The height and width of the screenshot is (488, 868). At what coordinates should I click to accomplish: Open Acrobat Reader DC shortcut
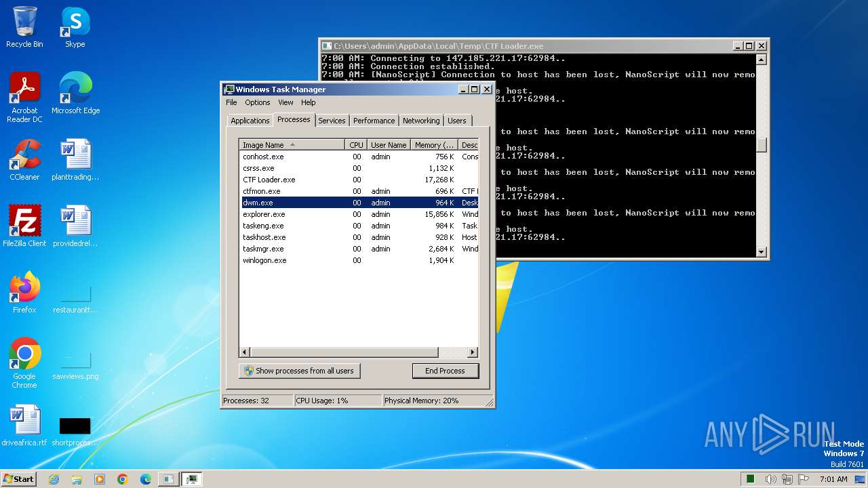[24, 98]
